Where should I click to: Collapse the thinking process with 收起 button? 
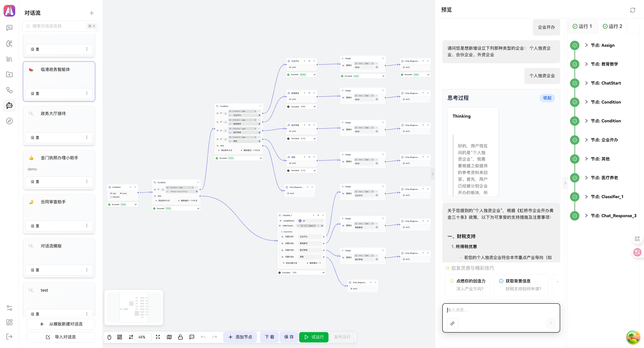click(x=547, y=98)
